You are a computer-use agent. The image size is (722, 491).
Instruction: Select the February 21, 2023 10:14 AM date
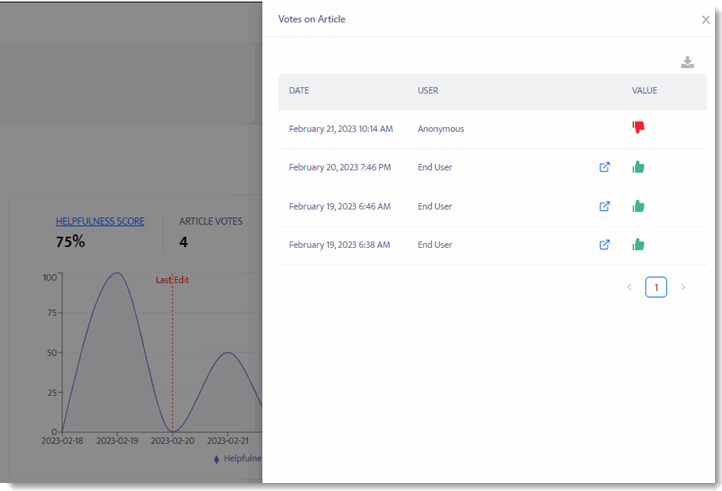click(x=341, y=129)
